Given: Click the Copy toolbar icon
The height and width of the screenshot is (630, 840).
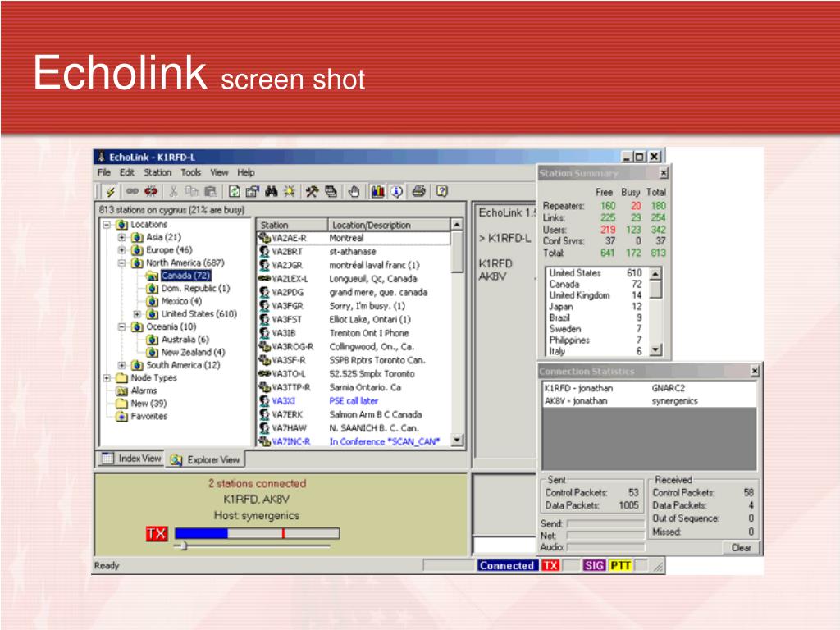Looking at the screenshot, I should [192, 191].
